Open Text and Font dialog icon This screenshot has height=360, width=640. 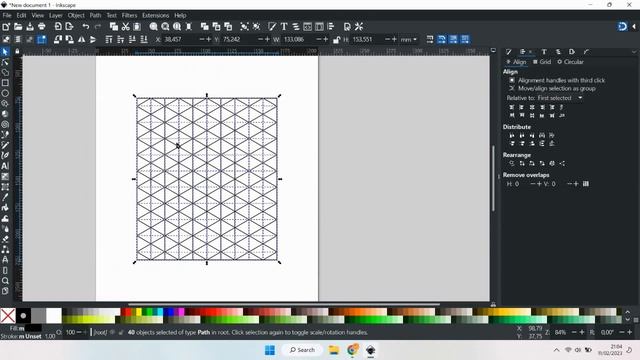pyautogui.click(x=284, y=27)
